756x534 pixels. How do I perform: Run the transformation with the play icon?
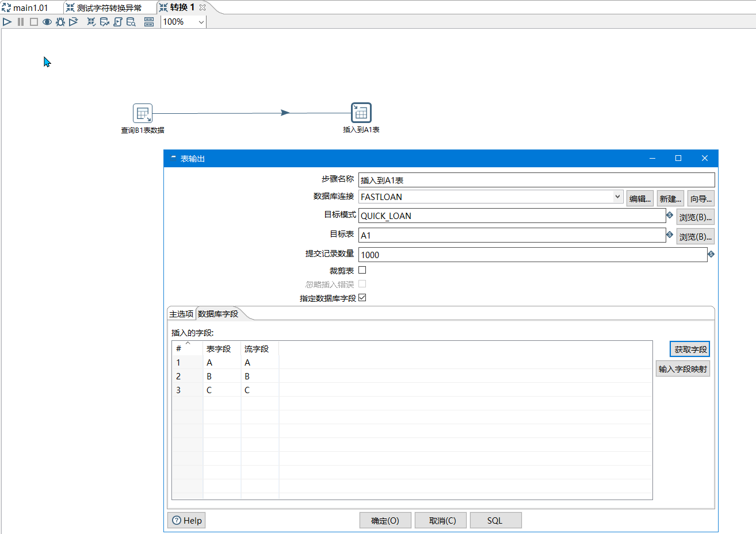pos(7,22)
